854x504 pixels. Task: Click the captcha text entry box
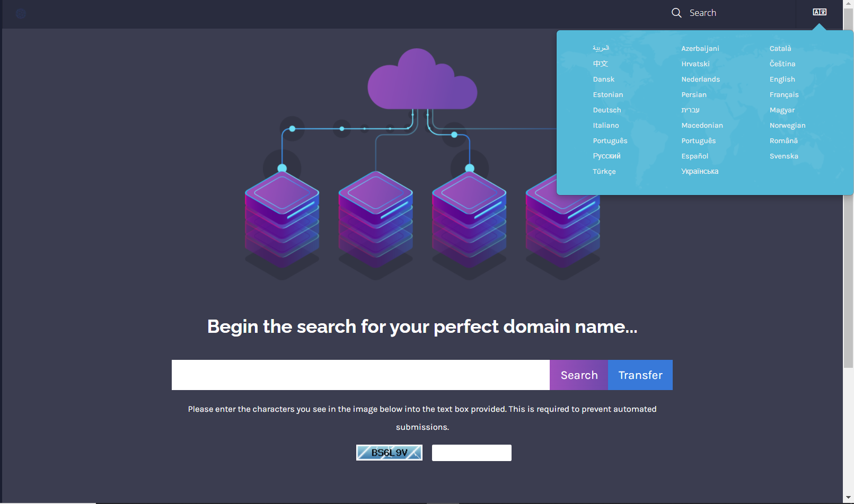[x=471, y=453]
